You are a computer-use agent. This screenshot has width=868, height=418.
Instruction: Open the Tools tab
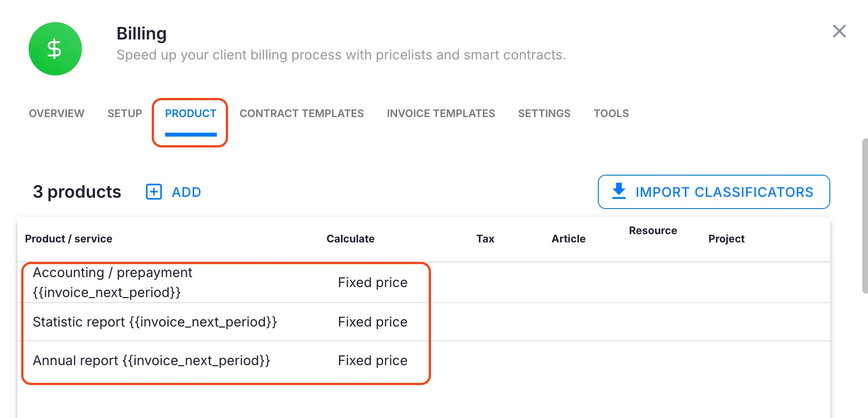pyautogui.click(x=611, y=113)
